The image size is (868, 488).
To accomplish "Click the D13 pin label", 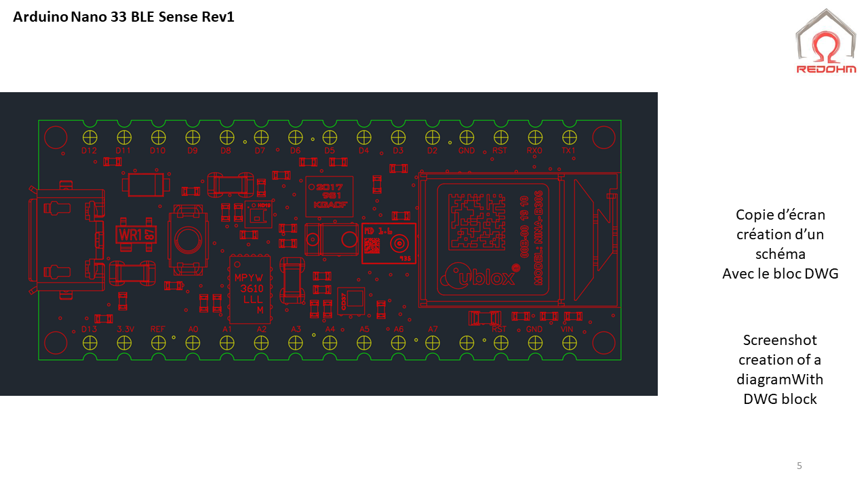I will tap(89, 329).
